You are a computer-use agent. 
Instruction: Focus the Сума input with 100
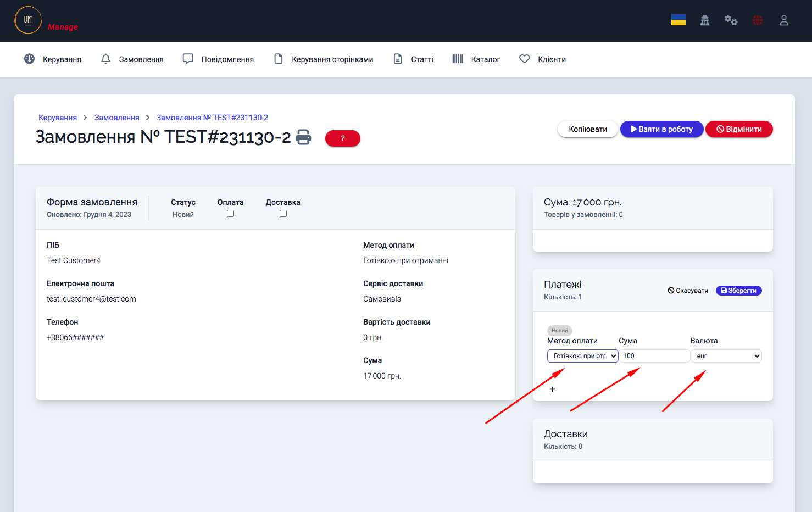[654, 356]
